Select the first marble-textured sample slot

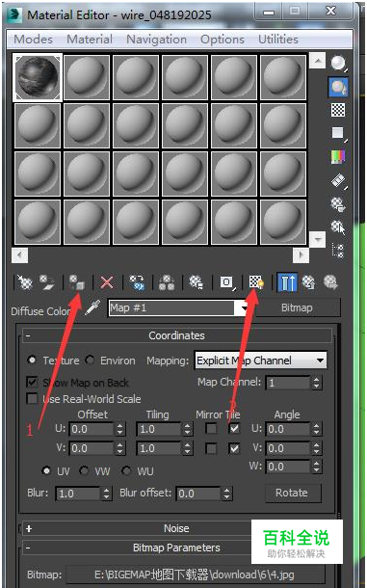pos(38,78)
